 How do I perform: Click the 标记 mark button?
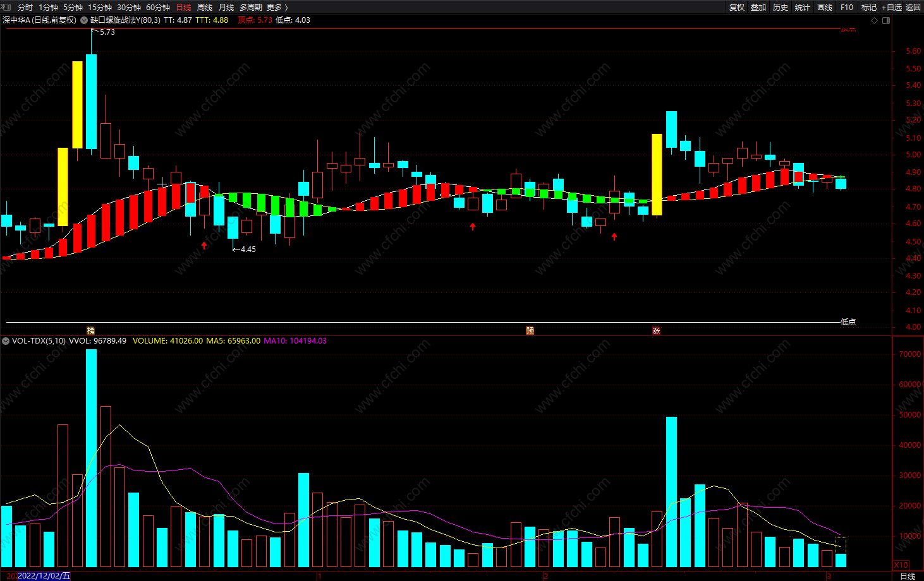pyautogui.click(x=869, y=8)
